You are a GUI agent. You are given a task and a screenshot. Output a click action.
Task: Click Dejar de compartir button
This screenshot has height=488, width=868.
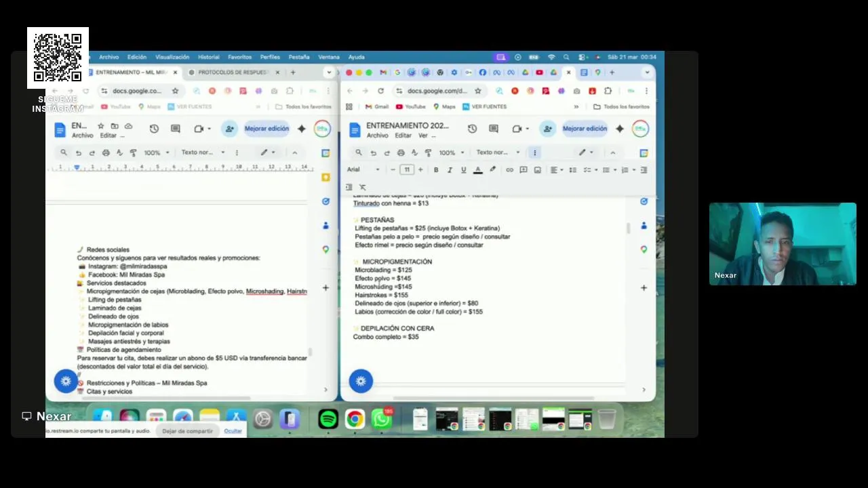coord(188,431)
